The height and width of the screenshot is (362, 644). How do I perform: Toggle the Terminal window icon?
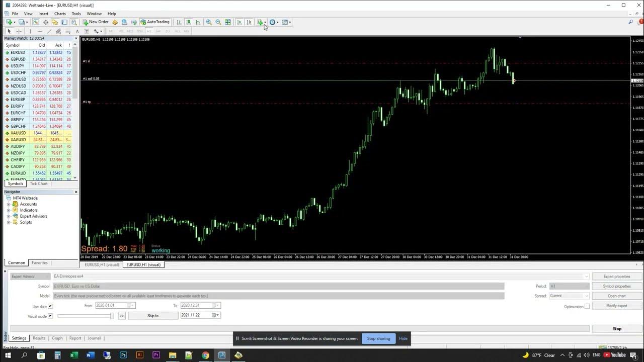point(64,22)
